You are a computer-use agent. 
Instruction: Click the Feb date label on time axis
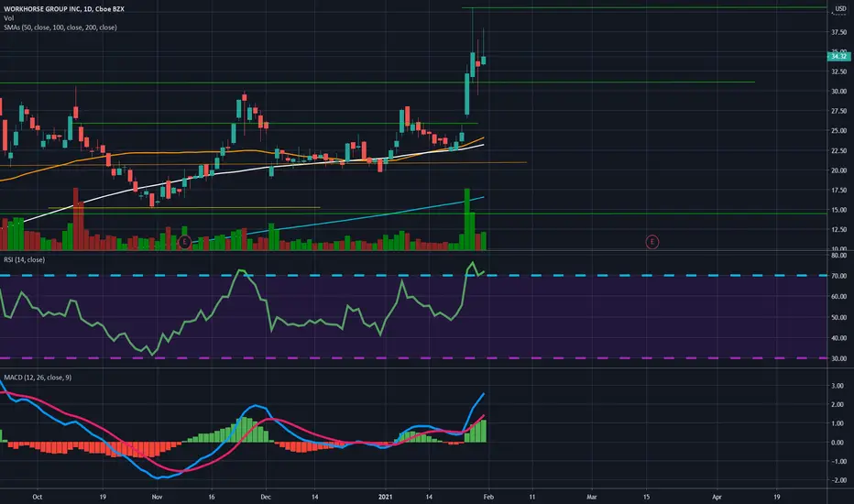pos(488,497)
